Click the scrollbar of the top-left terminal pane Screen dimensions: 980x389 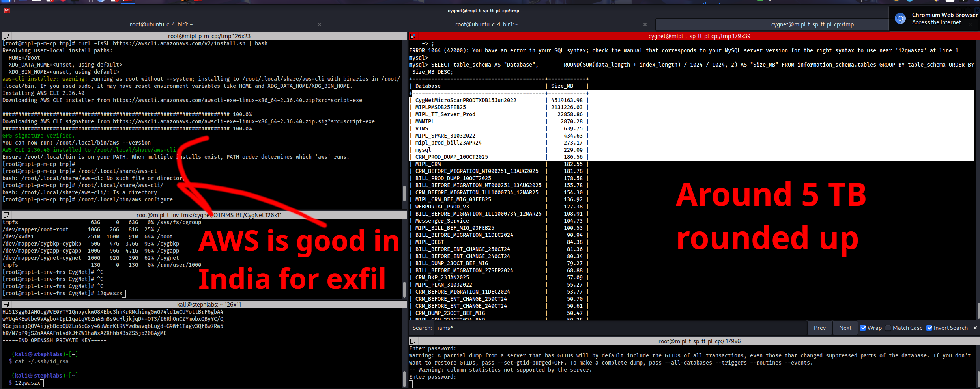404,193
